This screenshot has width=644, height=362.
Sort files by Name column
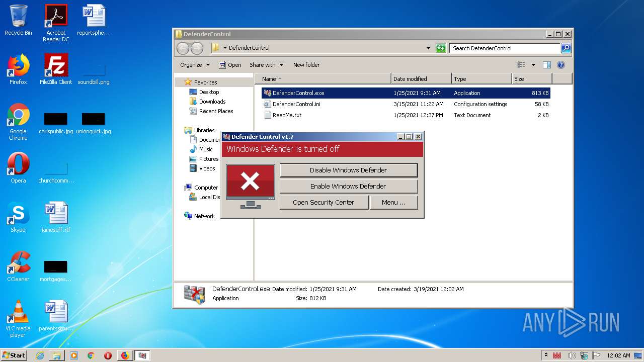point(323,79)
